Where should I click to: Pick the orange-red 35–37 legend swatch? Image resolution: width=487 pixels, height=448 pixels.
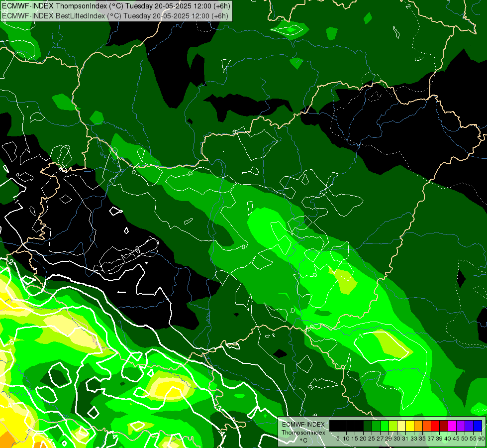coord(427,426)
